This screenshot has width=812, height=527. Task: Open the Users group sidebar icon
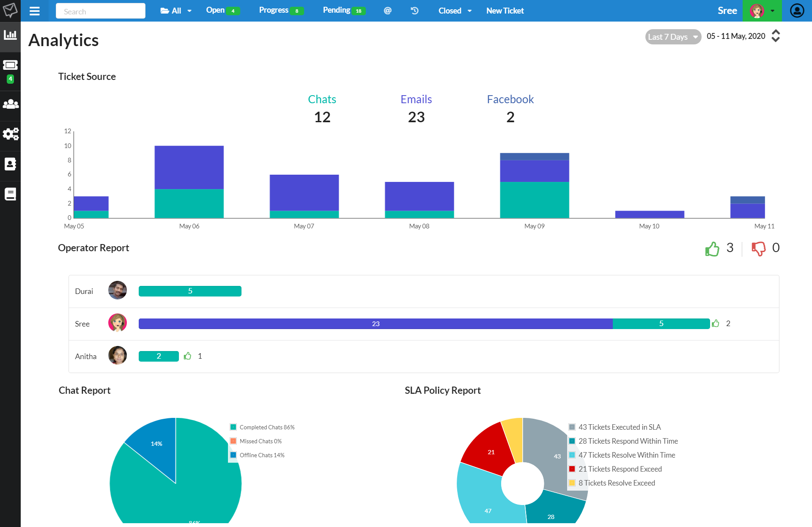pyautogui.click(x=10, y=104)
